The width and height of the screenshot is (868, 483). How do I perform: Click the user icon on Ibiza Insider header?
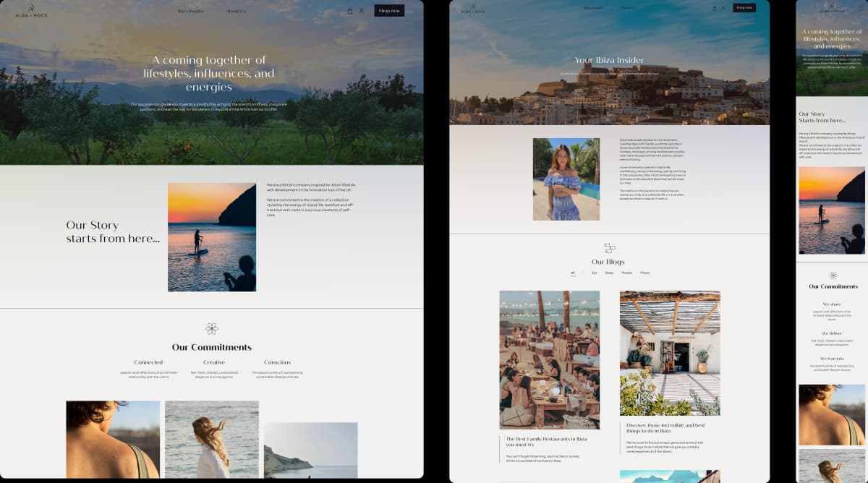click(x=723, y=9)
